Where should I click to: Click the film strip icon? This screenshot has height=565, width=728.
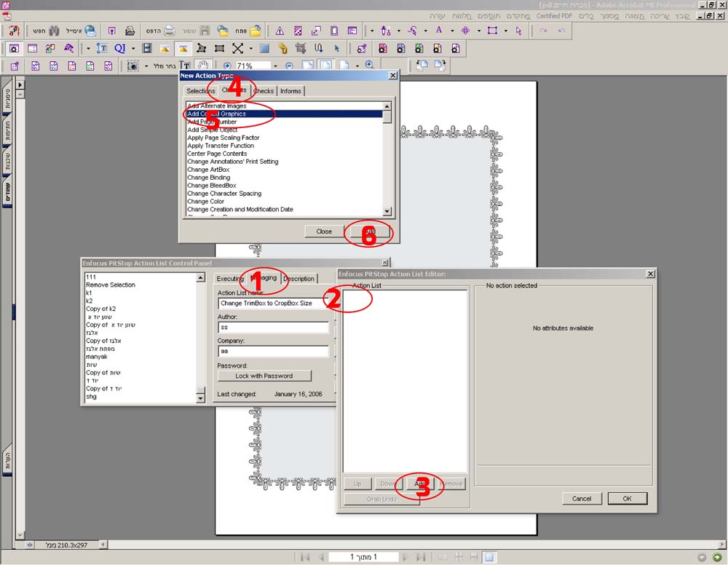click(147, 48)
